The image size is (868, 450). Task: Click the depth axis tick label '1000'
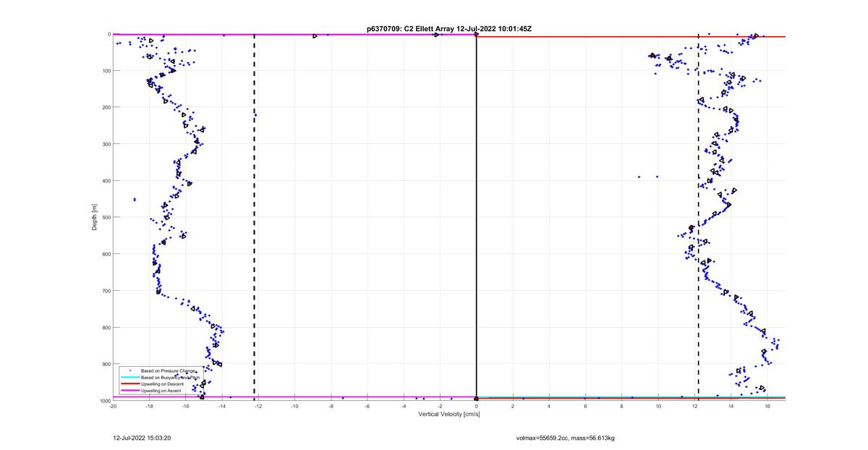(104, 401)
